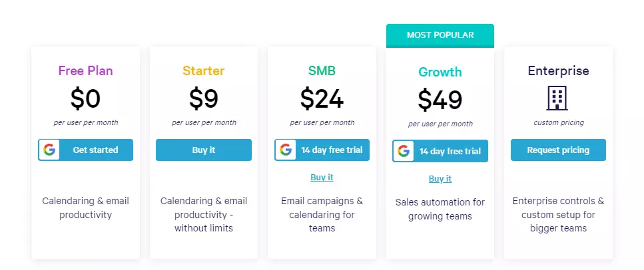Click the Enterprise controls description text
This screenshot has height=270, width=644.
coord(559,215)
